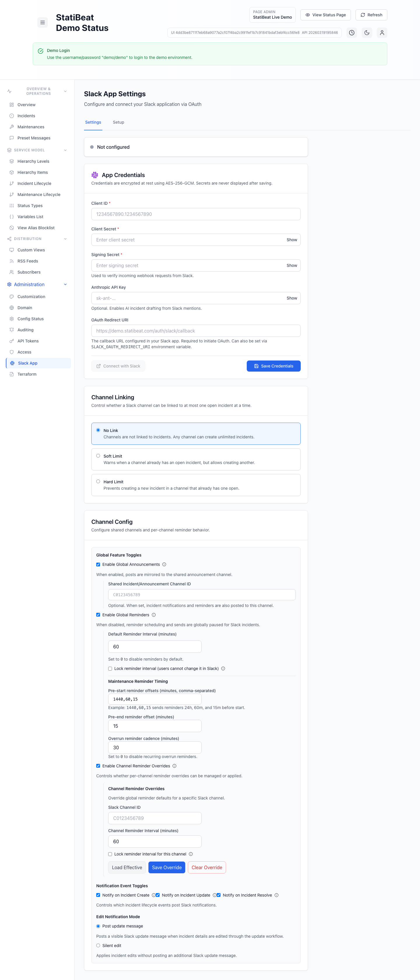Screen dimensions: 420x980
Task: Click the Domain globe icon
Action: click(x=12, y=307)
